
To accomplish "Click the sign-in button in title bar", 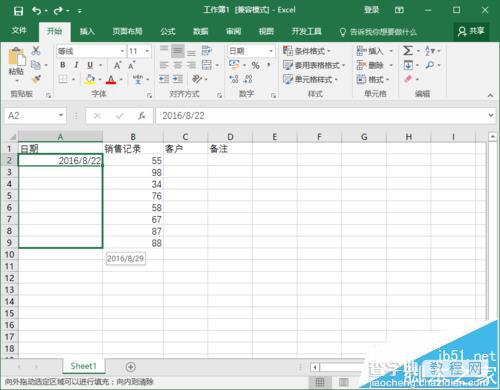I will (372, 10).
